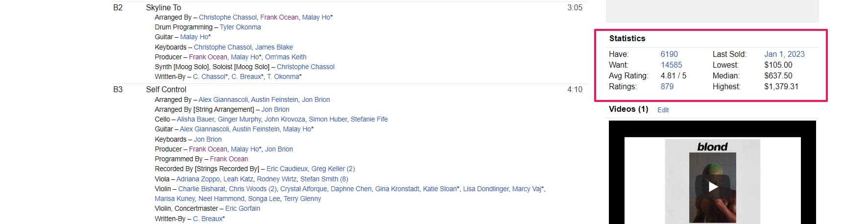Open the Want count 14585
The width and height of the screenshot is (868, 224).
(x=671, y=65)
